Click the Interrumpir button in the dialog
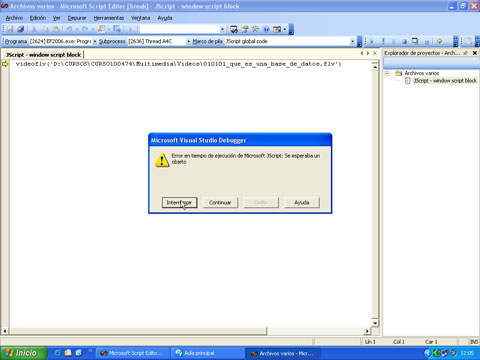This screenshot has width=480, height=360. pos(179,202)
